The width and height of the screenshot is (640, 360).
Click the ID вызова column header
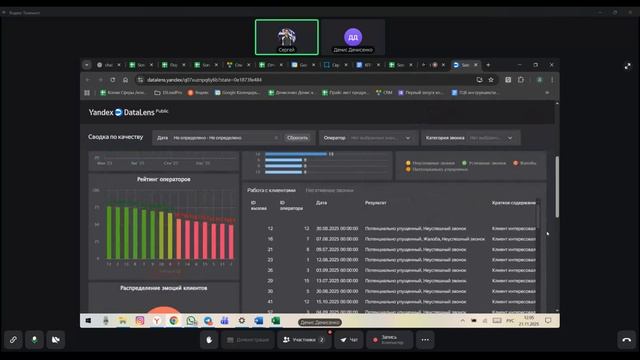[x=258, y=205]
